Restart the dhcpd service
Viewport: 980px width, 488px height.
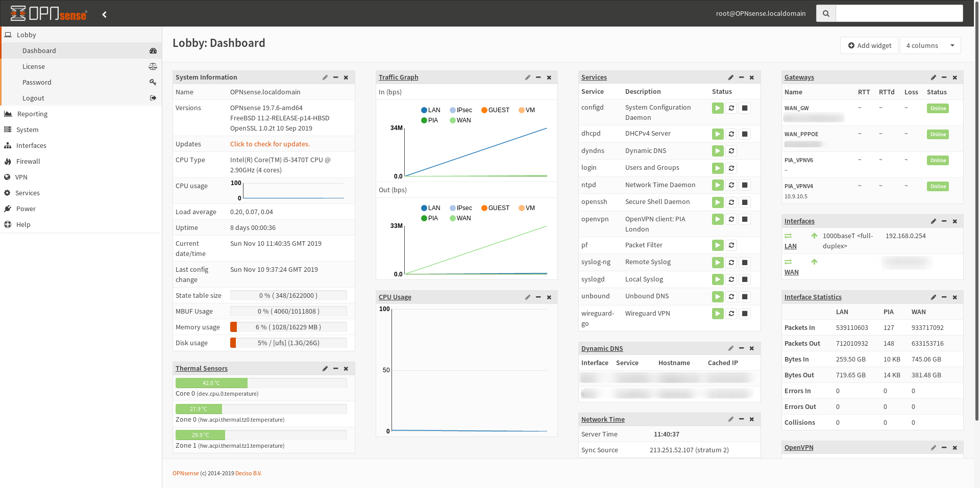click(x=731, y=134)
